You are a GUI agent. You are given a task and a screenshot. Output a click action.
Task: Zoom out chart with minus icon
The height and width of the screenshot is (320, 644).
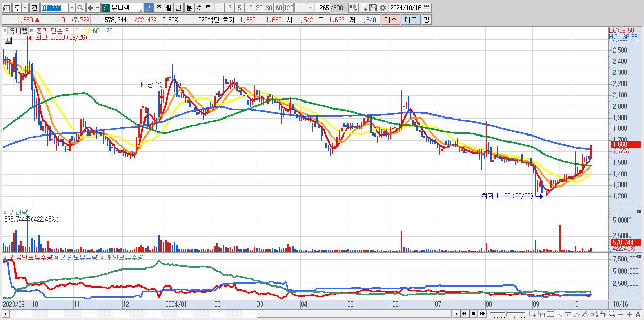click(x=620, y=314)
